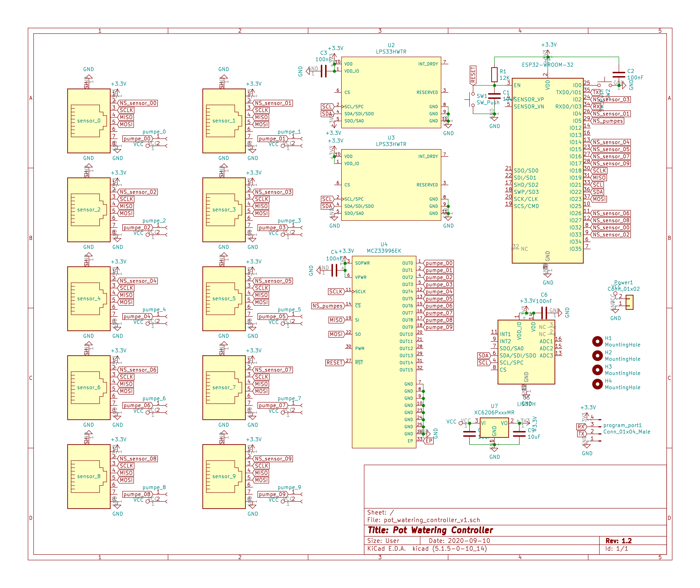Viewport: 700px width, 588px height.
Task: Select the sensor_6 connector symbol
Action: click(x=89, y=388)
